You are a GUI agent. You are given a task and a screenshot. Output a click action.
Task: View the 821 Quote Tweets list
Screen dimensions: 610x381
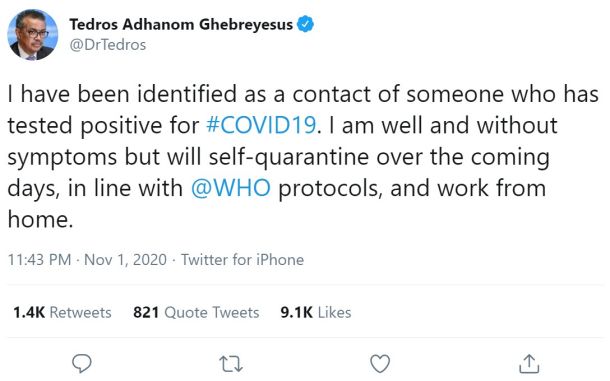[x=196, y=313]
